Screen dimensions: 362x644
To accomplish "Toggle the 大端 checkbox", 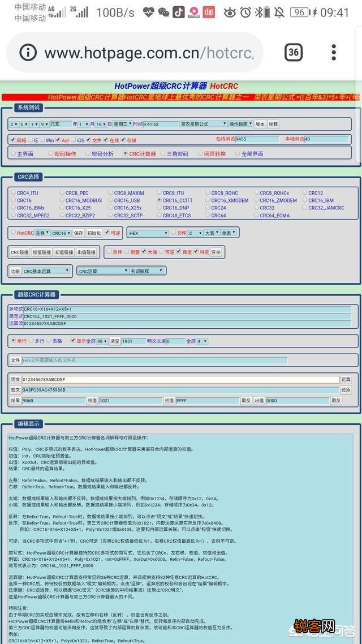I will 144,252.
